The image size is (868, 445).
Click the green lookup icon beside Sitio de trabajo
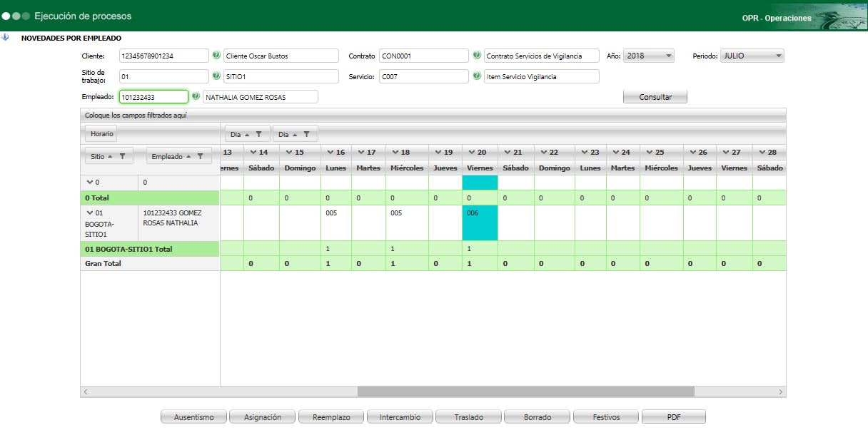pyautogui.click(x=216, y=76)
